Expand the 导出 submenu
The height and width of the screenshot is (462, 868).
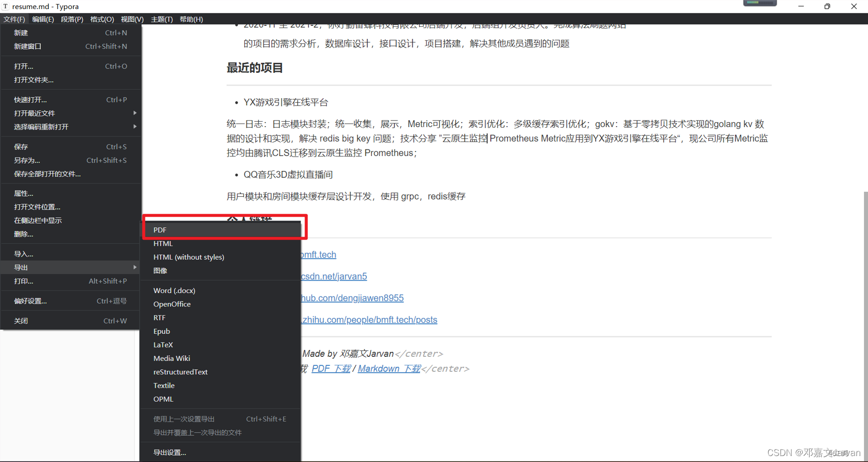tap(71, 268)
